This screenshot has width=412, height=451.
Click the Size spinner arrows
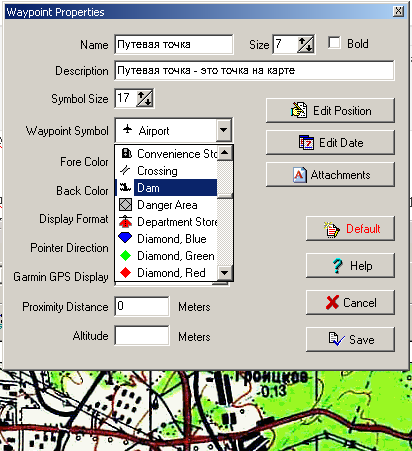click(306, 44)
